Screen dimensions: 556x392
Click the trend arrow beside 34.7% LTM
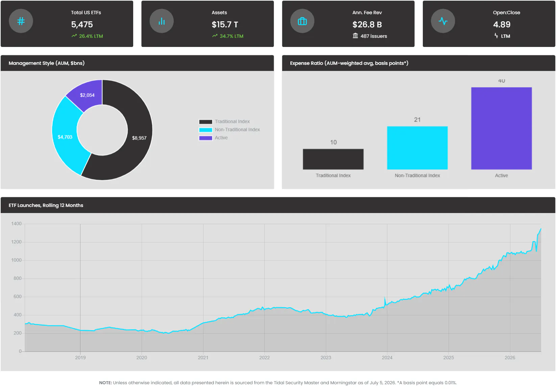[x=215, y=36]
